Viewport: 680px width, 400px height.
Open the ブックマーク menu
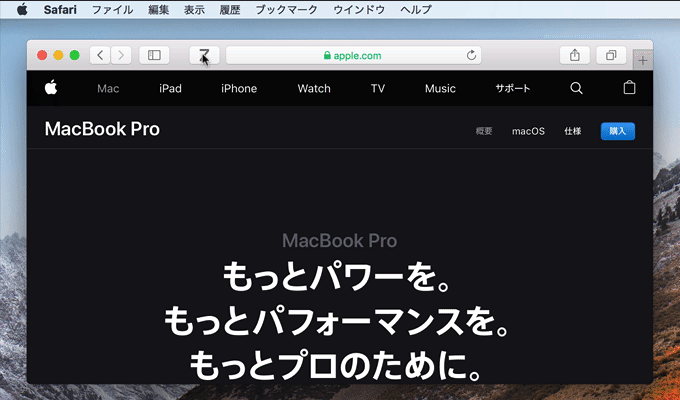[286, 10]
